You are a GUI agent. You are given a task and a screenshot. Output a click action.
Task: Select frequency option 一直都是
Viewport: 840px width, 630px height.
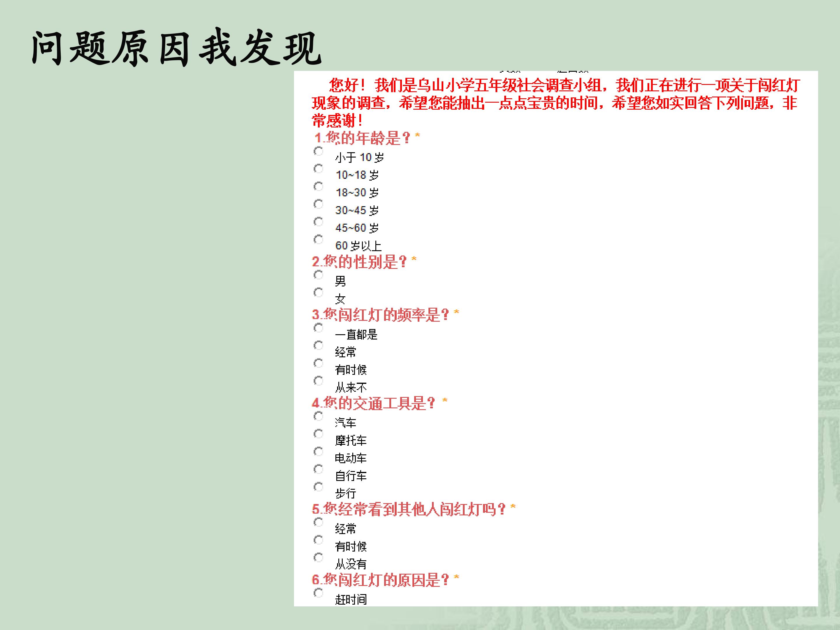(318, 328)
